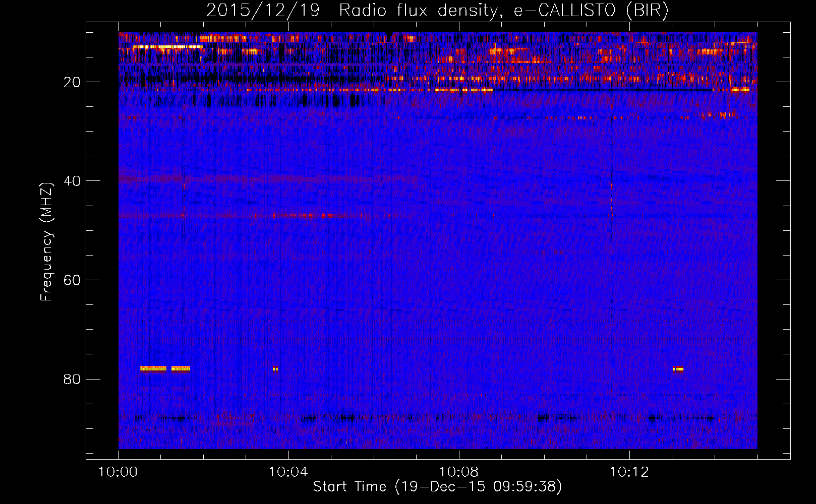This screenshot has width=816, height=504.
Task: Click the 40 MHz frequency tick label
Action: [73, 181]
